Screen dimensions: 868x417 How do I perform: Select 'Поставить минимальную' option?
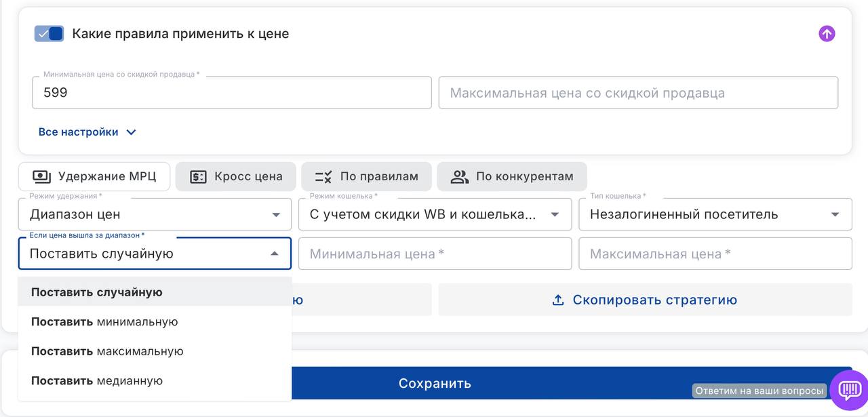pyautogui.click(x=104, y=321)
